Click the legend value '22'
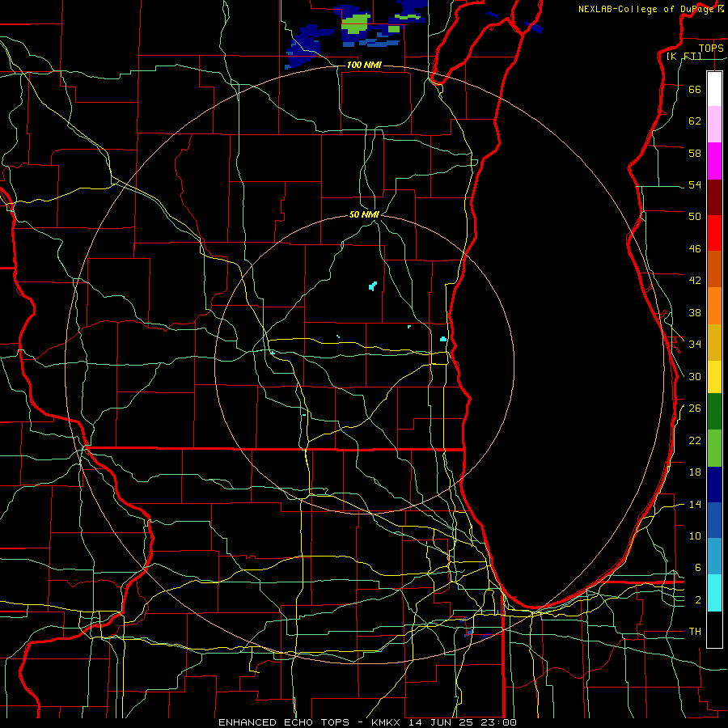 [695, 440]
